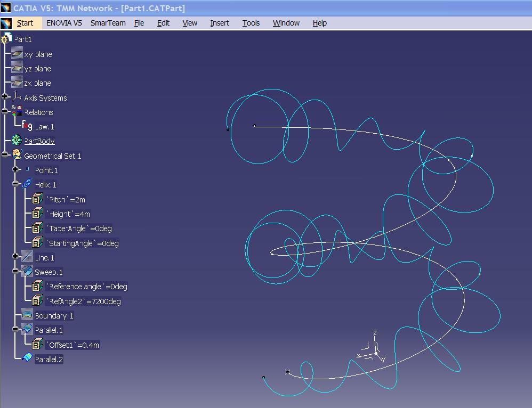Open the Tools menu
This screenshot has width=532, height=408.
coord(251,23)
